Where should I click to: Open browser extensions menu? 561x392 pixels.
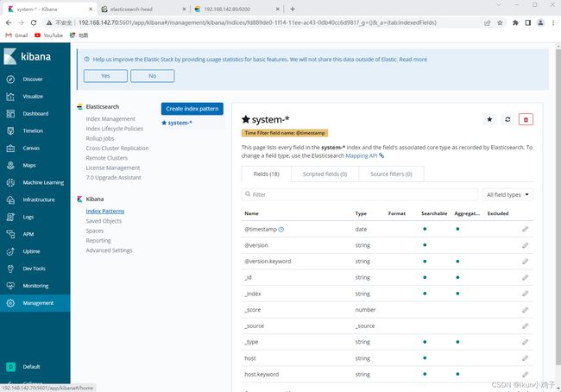point(515,23)
